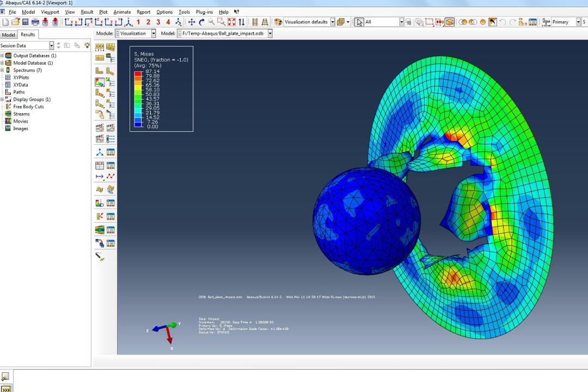Open the Visualization defaults dropdown

[309, 22]
